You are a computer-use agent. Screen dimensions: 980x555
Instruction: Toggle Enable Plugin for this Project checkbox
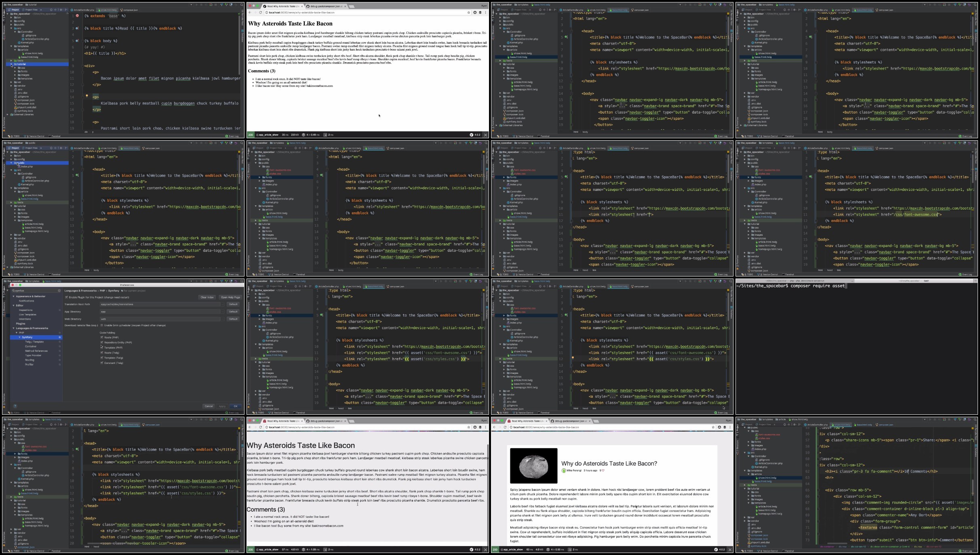coord(67,297)
